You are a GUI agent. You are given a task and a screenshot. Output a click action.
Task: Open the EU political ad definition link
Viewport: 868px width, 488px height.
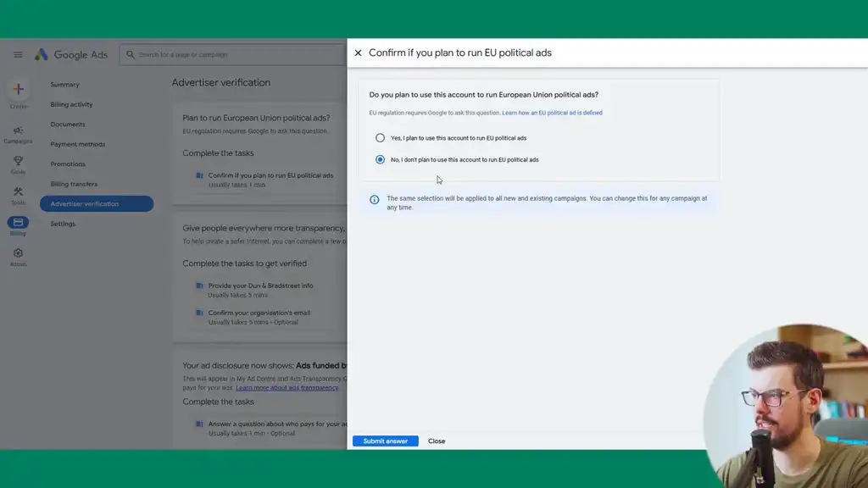[x=554, y=113]
